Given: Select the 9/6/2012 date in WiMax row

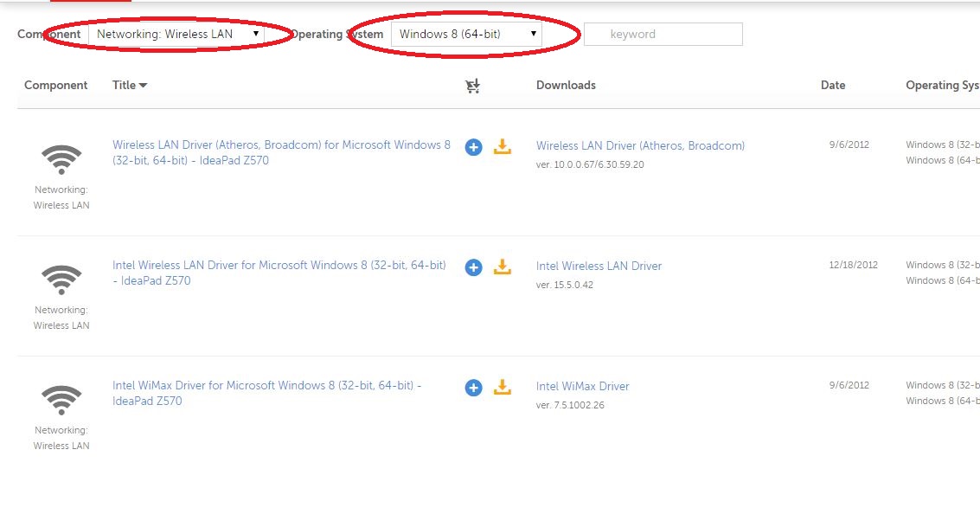Looking at the screenshot, I should 849,385.
